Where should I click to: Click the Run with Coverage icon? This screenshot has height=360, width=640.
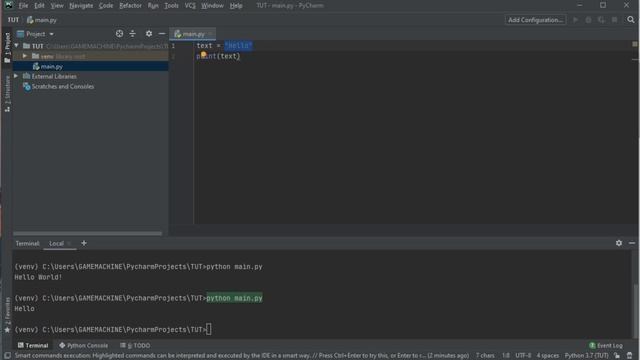[601, 20]
